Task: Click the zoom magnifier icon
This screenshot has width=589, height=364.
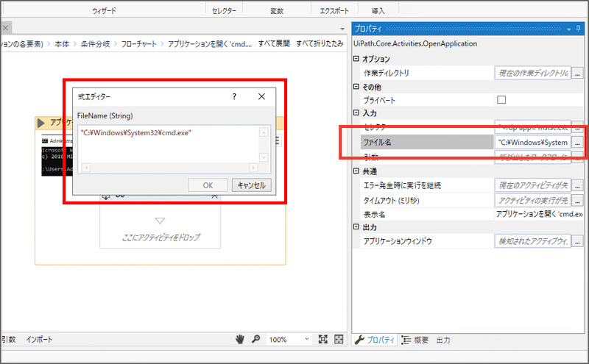Action: [255, 339]
